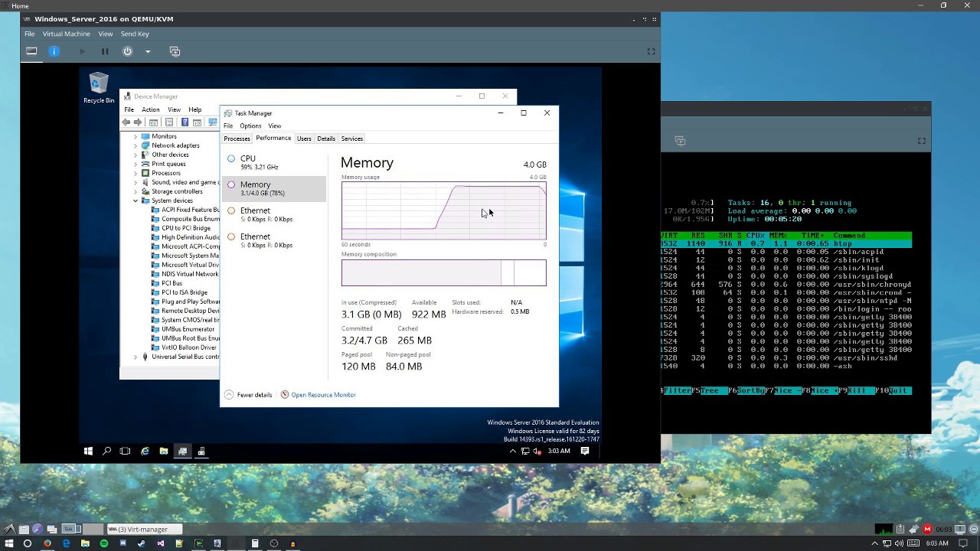This screenshot has width=980, height=551.
Task: Open Resource Monitor link
Action: (x=323, y=395)
